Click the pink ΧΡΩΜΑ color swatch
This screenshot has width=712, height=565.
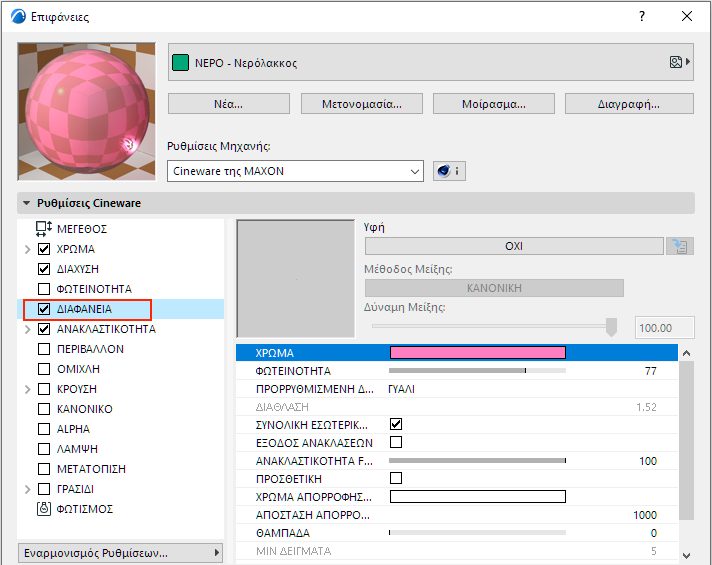tap(478, 352)
